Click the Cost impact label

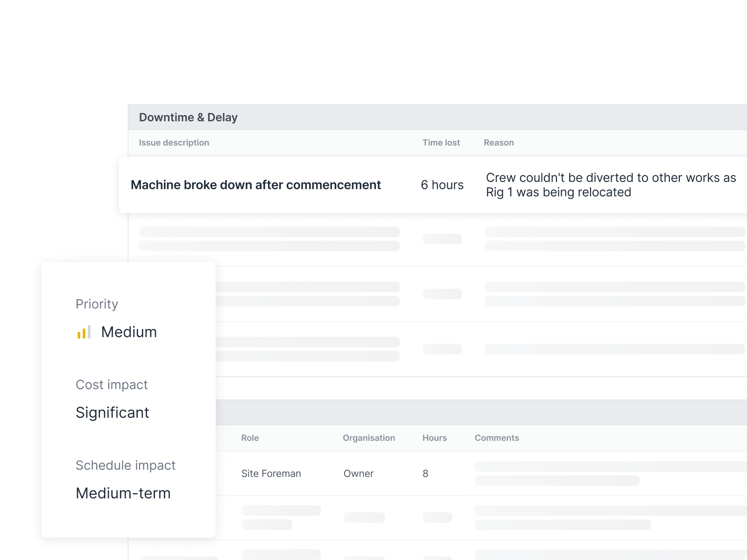(112, 385)
